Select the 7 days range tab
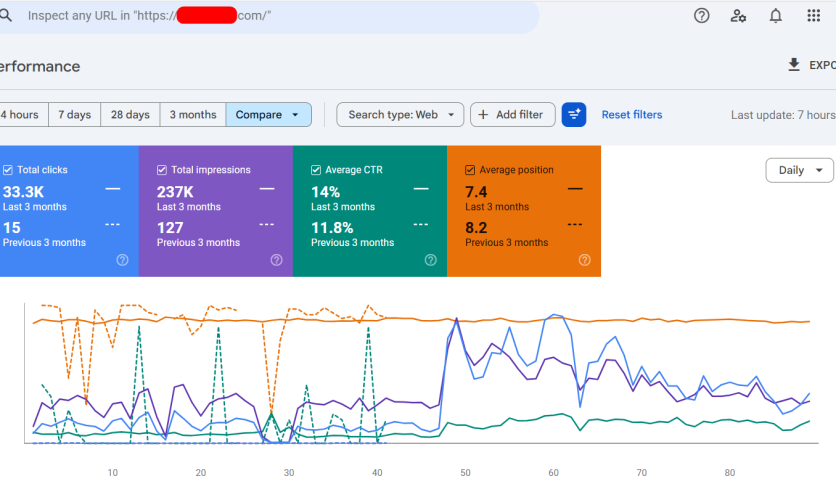Viewport: 836px width, 484px height. 75,115
